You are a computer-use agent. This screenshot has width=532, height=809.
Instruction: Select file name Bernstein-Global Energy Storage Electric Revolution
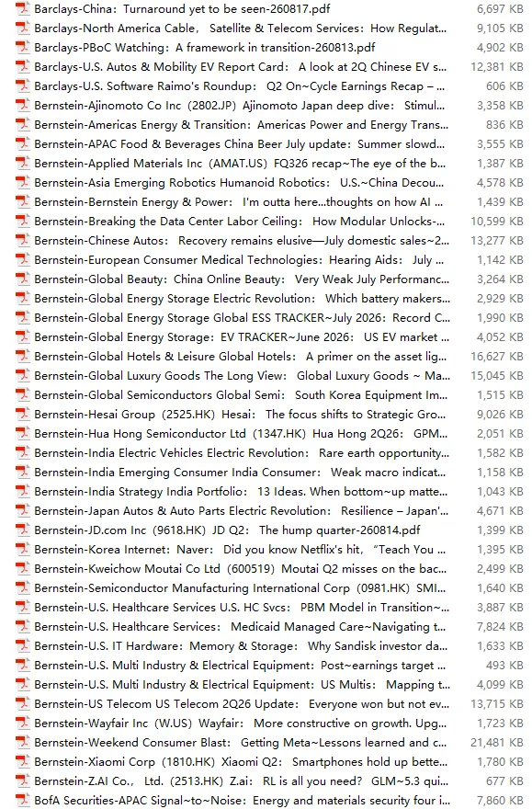242,298
